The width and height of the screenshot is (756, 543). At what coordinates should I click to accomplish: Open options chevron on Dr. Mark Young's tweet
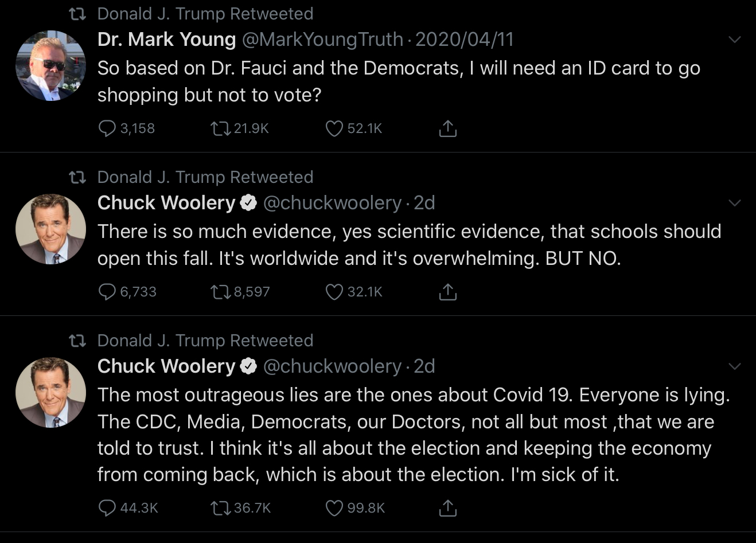pos(734,40)
